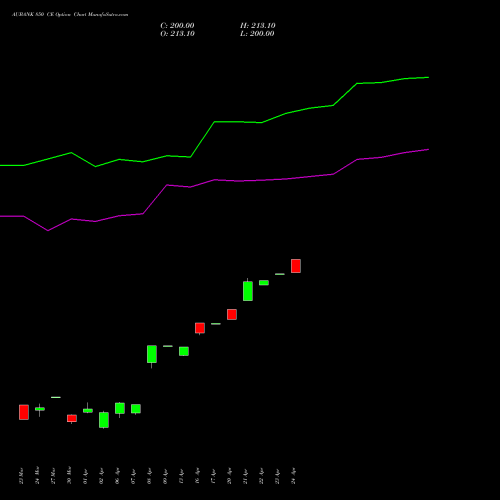
Task: Click the purple lower indicator line
Action: 214,180
